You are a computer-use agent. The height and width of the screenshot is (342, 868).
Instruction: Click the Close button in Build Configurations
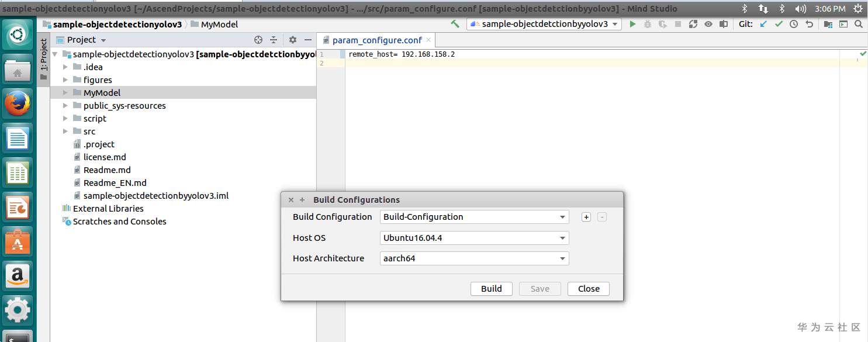588,289
